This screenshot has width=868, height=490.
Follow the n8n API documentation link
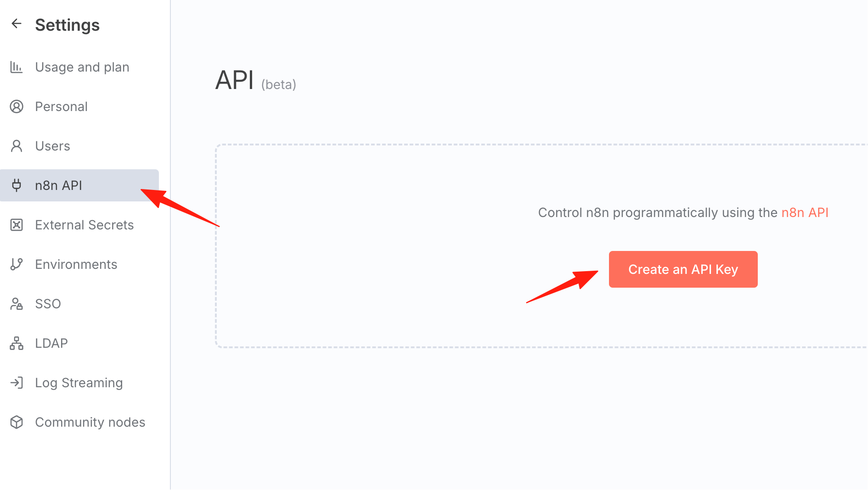point(805,212)
